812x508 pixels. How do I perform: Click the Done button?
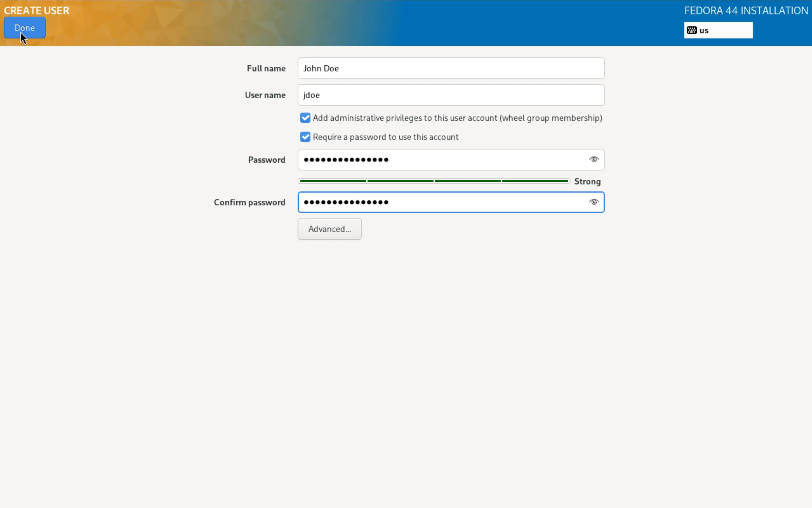25,28
